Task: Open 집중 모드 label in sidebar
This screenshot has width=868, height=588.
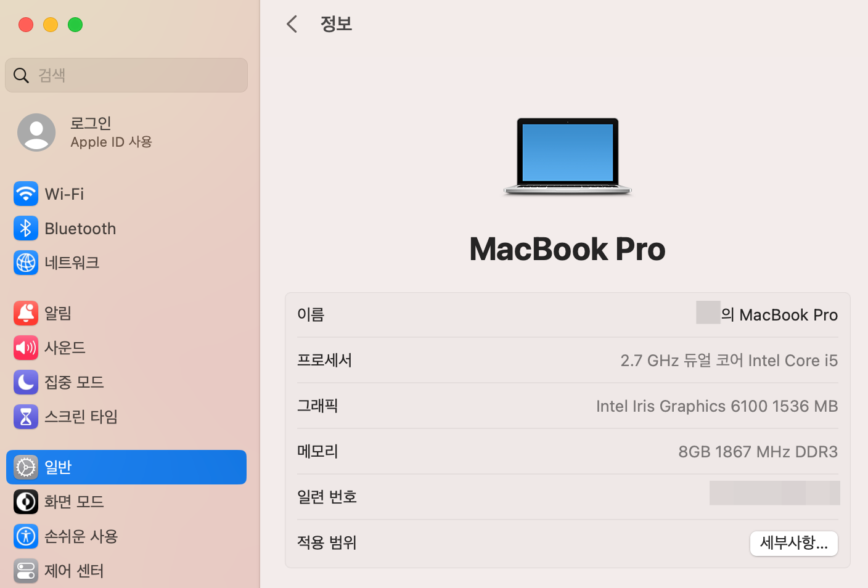Action: pyautogui.click(x=74, y=382)
